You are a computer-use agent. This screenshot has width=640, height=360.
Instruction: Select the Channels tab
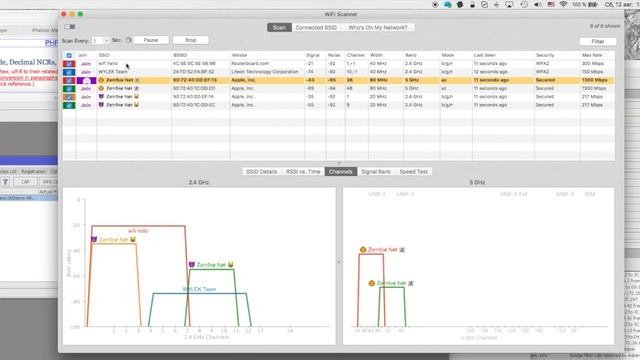point(341,172)
